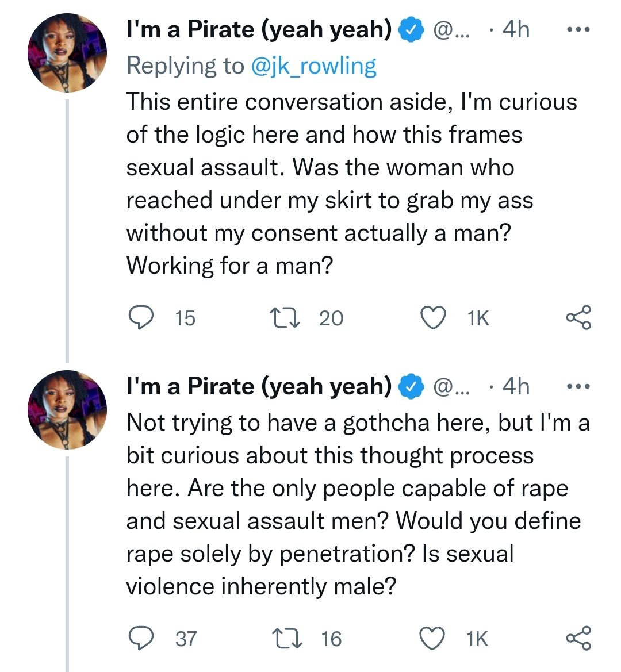
Task: Open first tweet's 4h timestamp
Action: point(516,29)
